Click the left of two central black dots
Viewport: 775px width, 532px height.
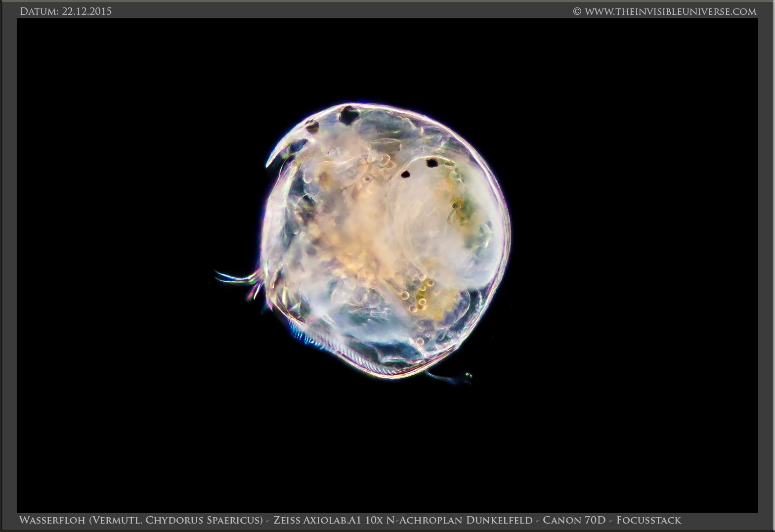406,174
